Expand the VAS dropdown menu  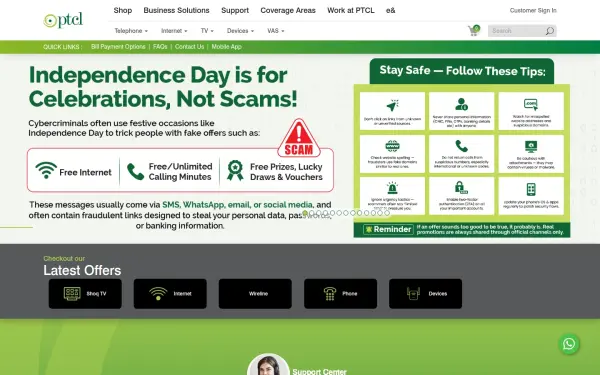pyautogui.click(x=276, y=31)
